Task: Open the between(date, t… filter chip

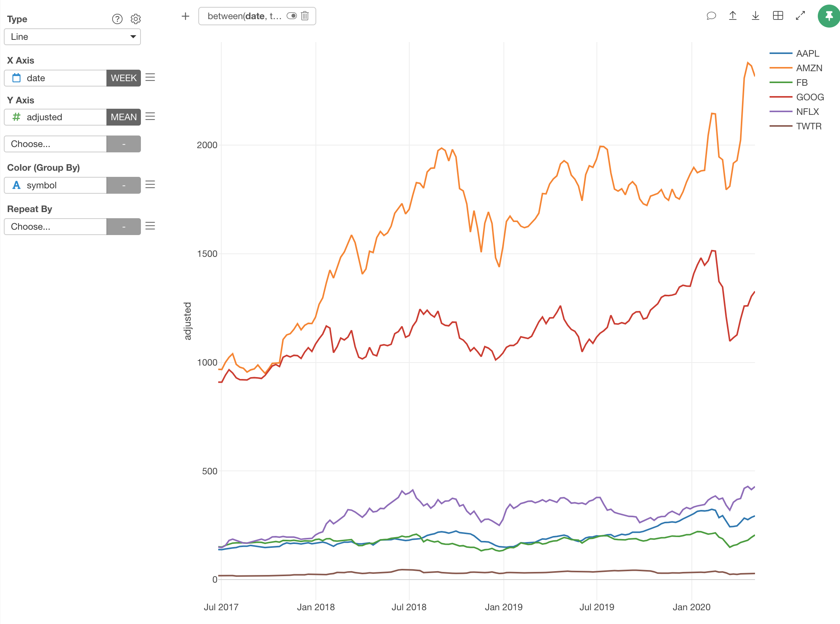Action: [244, 16]
